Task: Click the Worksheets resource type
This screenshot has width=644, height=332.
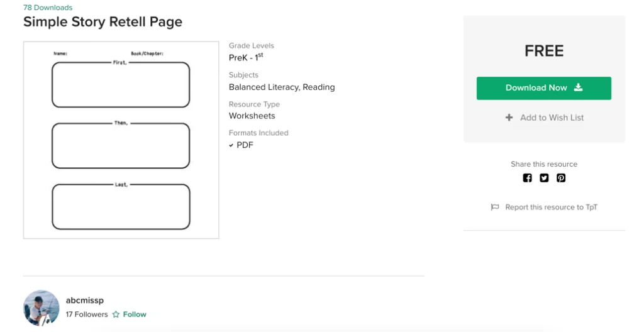Action: click(x=252, y=116)
